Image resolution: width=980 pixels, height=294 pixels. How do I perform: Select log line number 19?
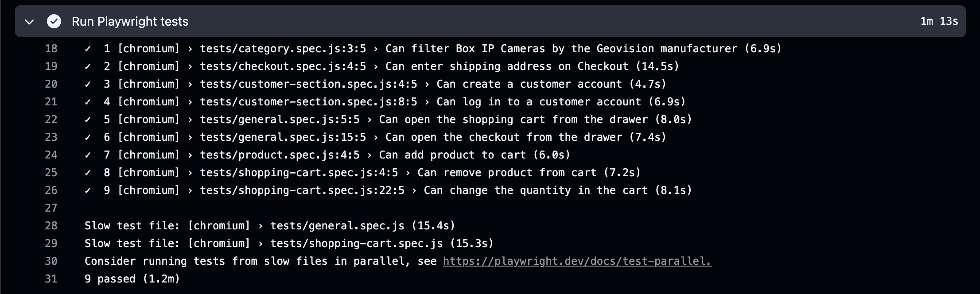click(51, 66)
